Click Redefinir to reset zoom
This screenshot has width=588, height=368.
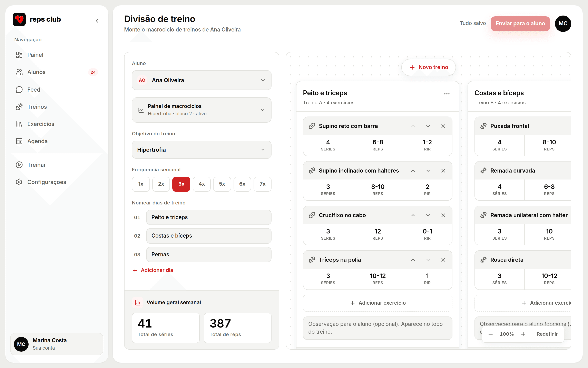[547, 334]
